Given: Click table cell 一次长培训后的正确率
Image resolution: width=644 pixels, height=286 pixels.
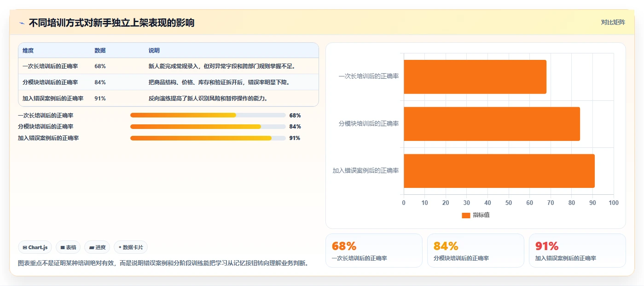Looking at the screenshot, I should click(x=50, y=66).
